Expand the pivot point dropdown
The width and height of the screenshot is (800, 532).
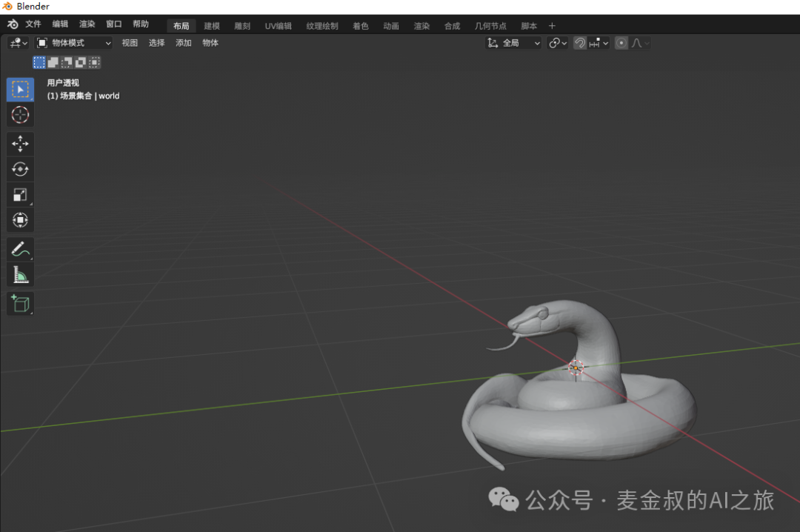pos(557,43)
